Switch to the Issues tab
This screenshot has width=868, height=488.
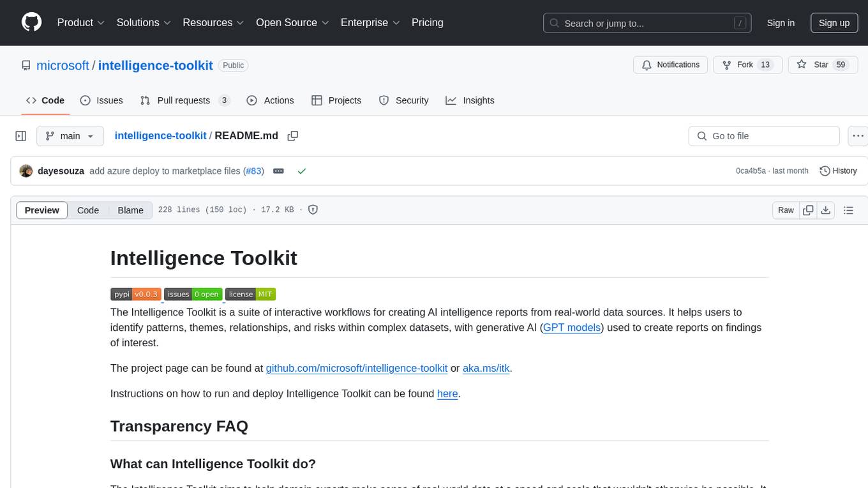point(101,100)
